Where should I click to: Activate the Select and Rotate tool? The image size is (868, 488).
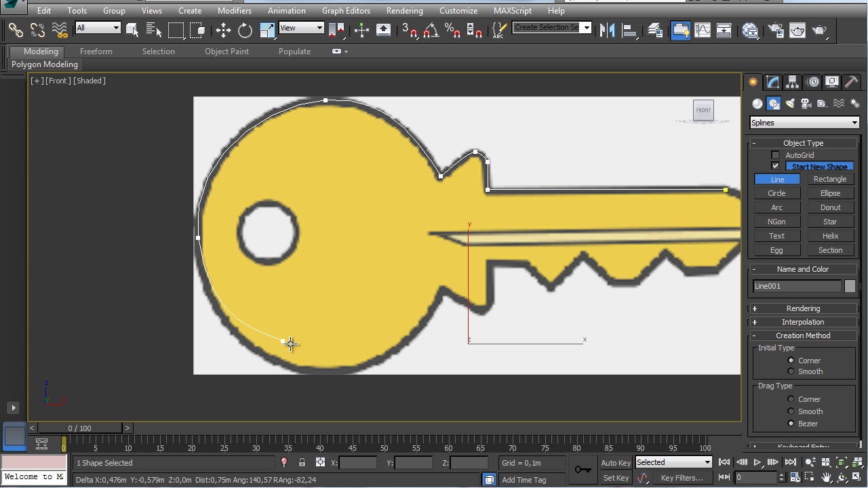[245, 30]
